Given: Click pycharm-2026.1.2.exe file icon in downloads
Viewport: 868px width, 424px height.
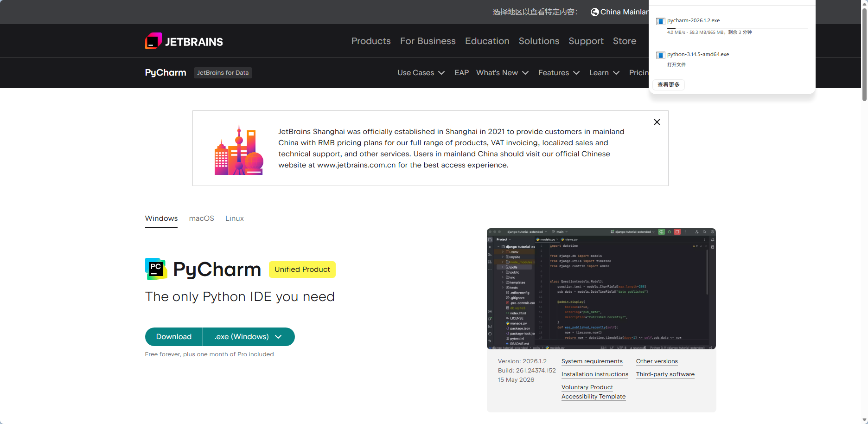Looking at the screenshot, I should coord(661,21).
